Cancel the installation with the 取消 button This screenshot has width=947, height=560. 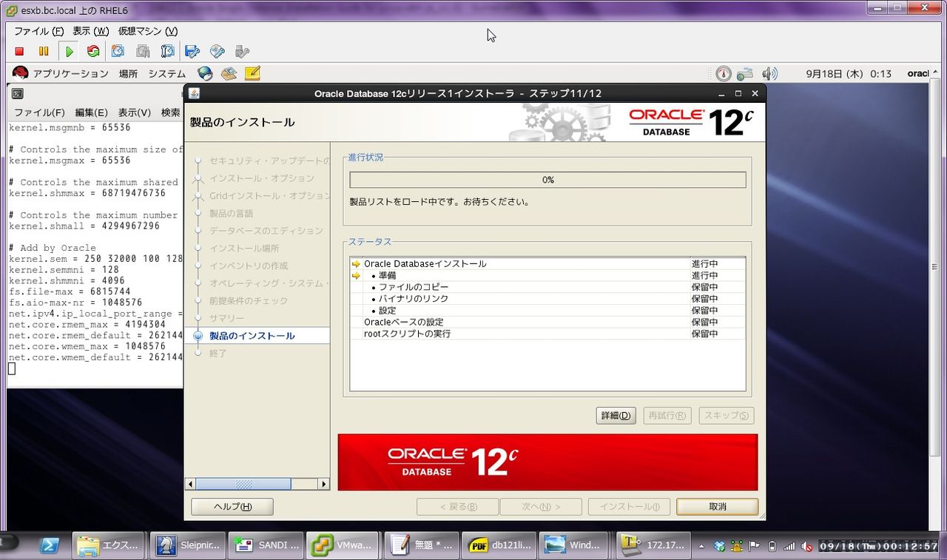click(718, 507)
